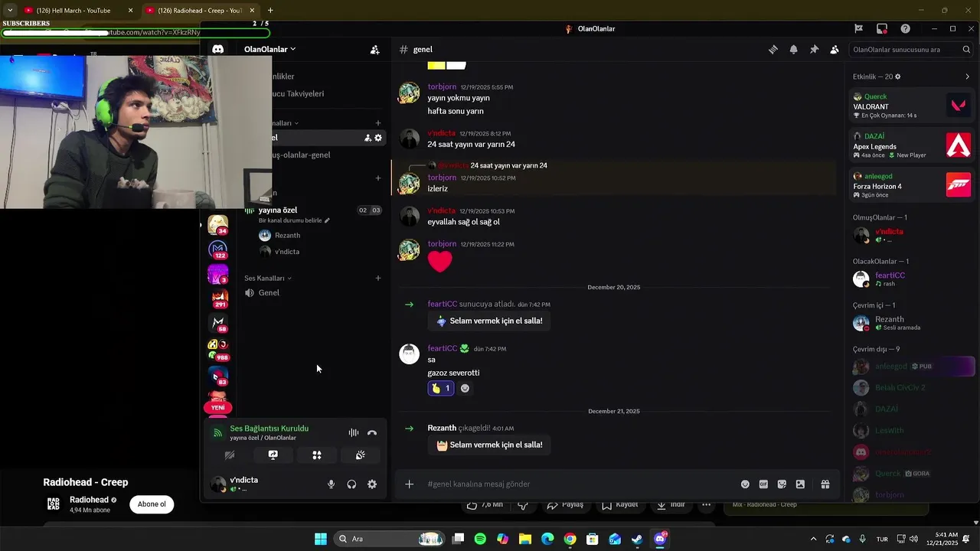The image size is (980, 551).
Task: Open the Windows Start menu
Action: point(321,540)
